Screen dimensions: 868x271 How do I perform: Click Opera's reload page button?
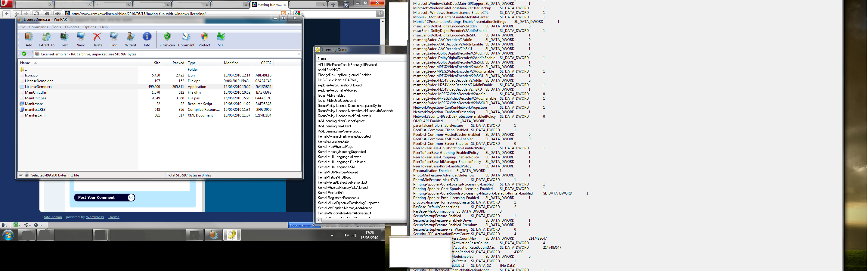pos(36,14)
